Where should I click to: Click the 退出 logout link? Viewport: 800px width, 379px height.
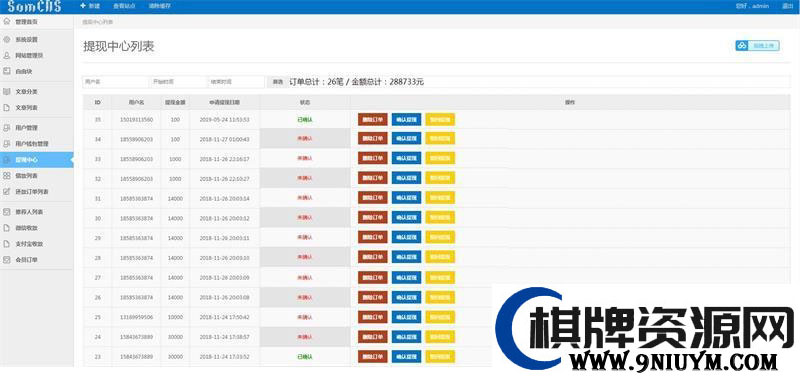788,7
